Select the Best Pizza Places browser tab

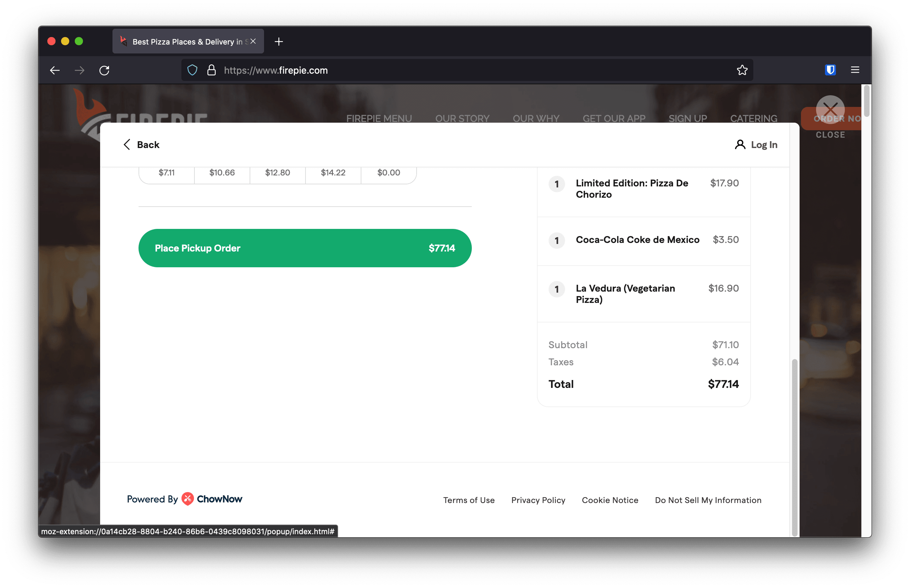[188, 41]
